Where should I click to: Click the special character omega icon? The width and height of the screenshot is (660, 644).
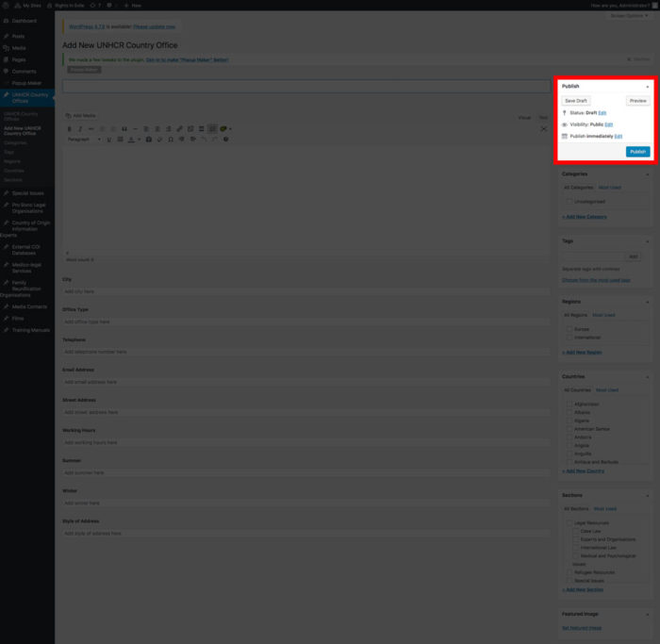171,140
